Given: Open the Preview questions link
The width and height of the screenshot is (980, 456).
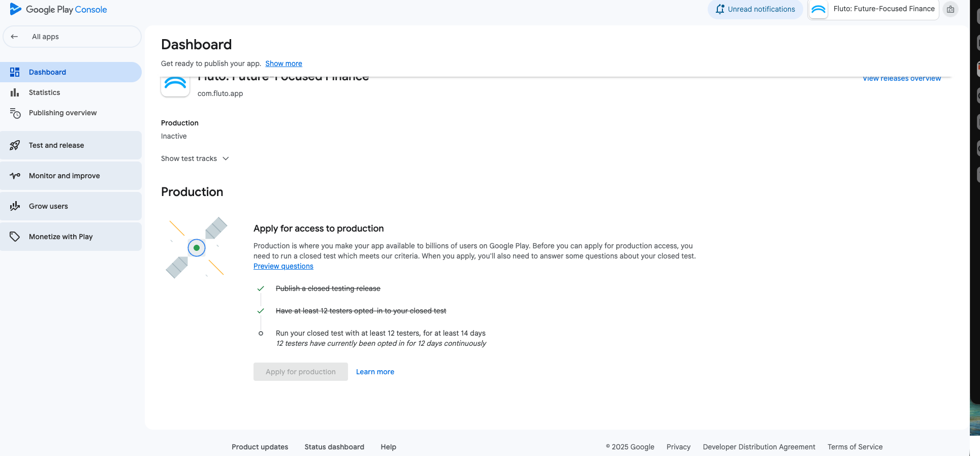Looking at the screenshot, I should (x=283, y=266).
